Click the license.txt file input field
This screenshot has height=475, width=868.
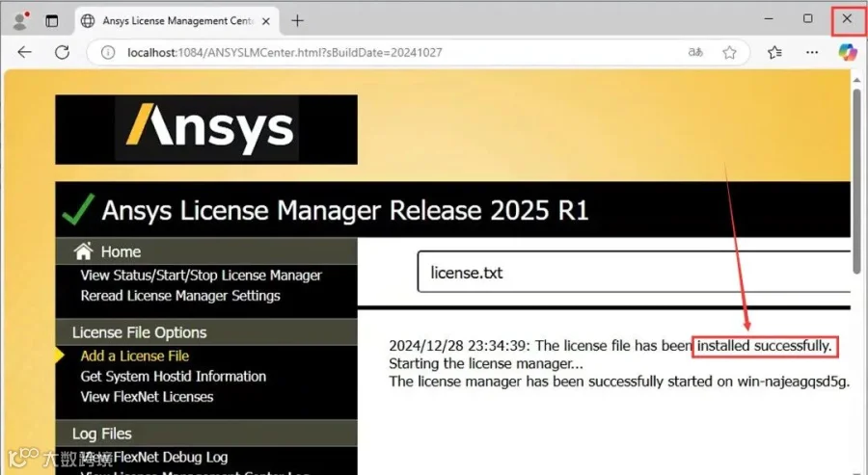(x=634, y=272)
